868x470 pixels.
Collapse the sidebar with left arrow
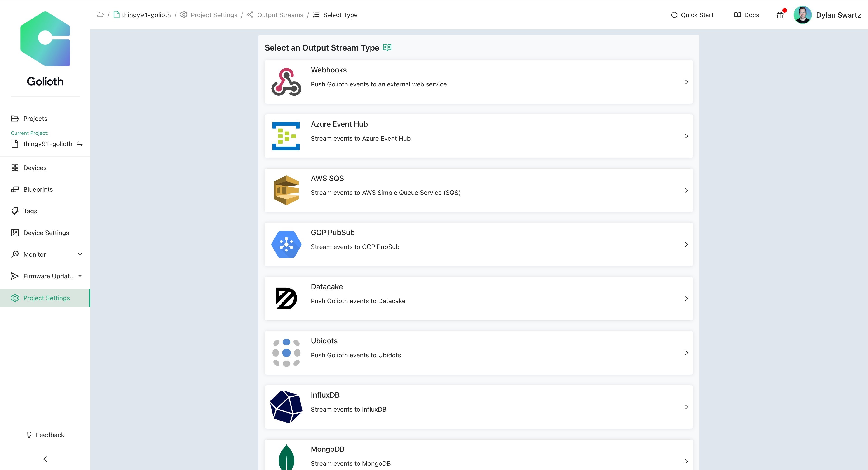click(45, 459)
